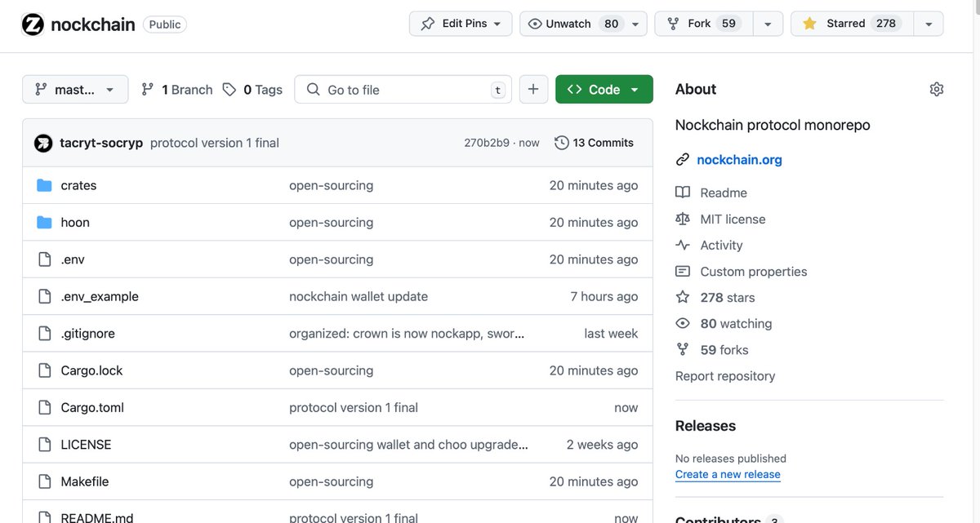Viewport: 980px width, 523px height.
Task: Open the Fork button with 59
Action: click(x=704, y=24)
